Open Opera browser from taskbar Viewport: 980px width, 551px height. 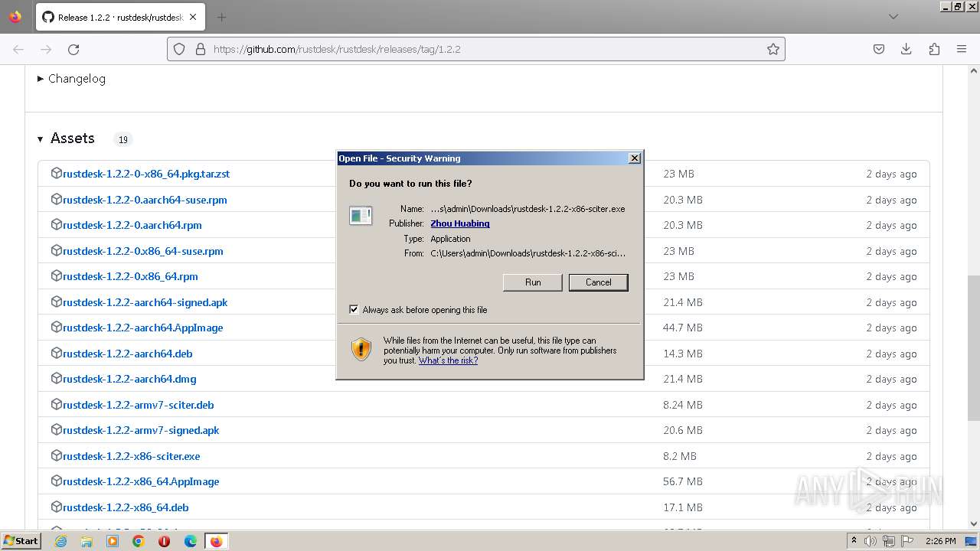coord(164,541)
